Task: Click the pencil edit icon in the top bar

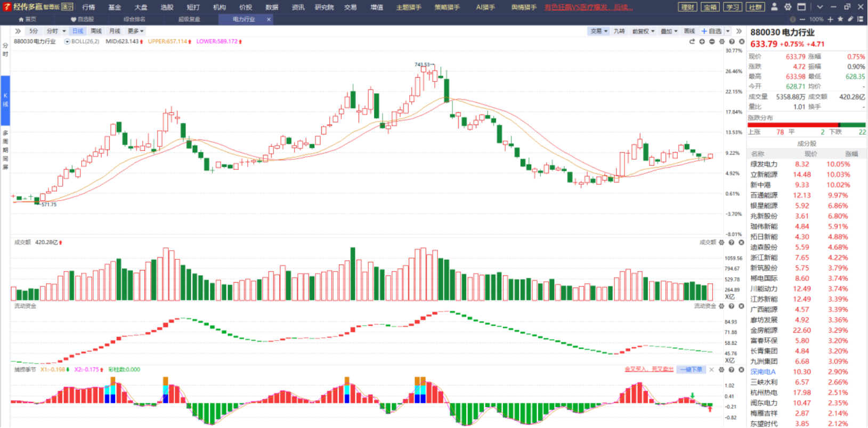Action: coord(850,19)
